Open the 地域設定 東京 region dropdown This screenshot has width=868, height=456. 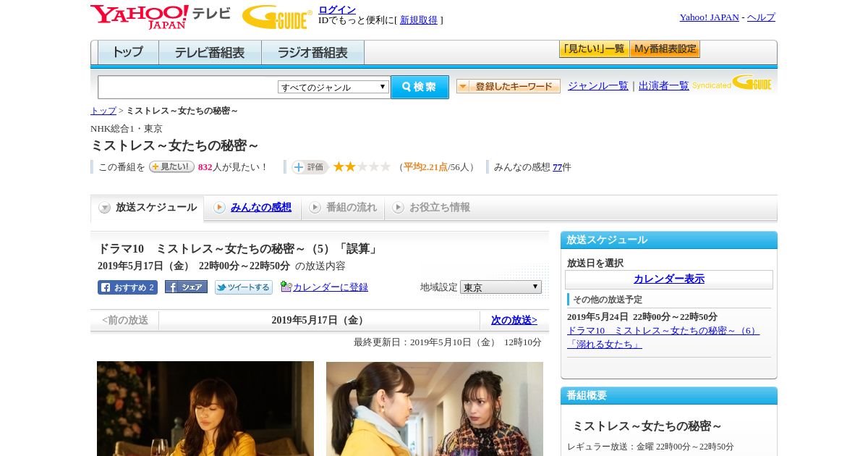click(501, 287)
